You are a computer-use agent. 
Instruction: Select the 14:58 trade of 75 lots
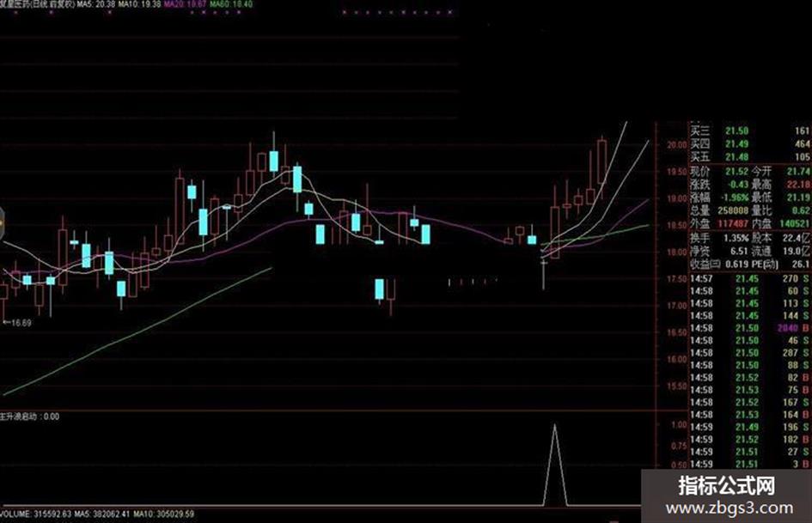(750, 390)
